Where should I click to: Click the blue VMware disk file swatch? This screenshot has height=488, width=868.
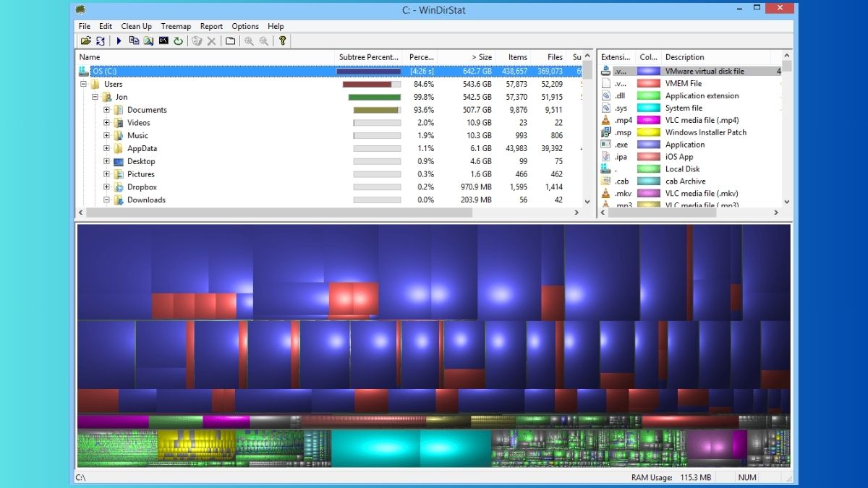point(649,71)
